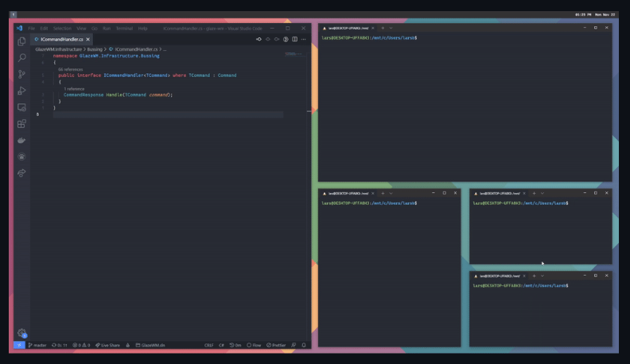
Task: Click the feedback icon in the status bar
Action: tap(294, 345)
